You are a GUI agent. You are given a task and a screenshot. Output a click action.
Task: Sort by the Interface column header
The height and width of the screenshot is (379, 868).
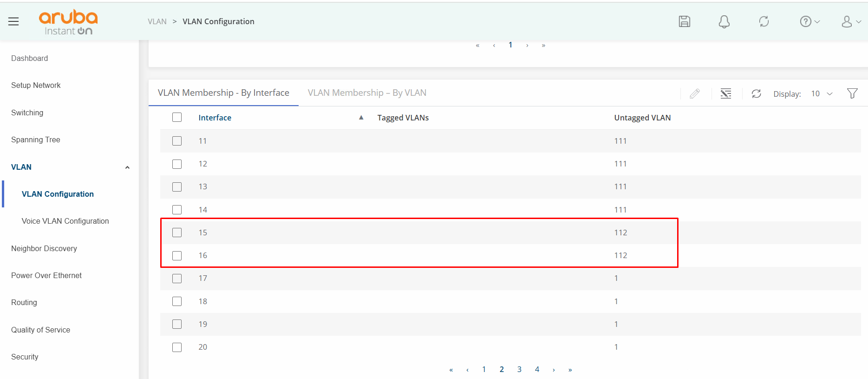click(215, 118)
